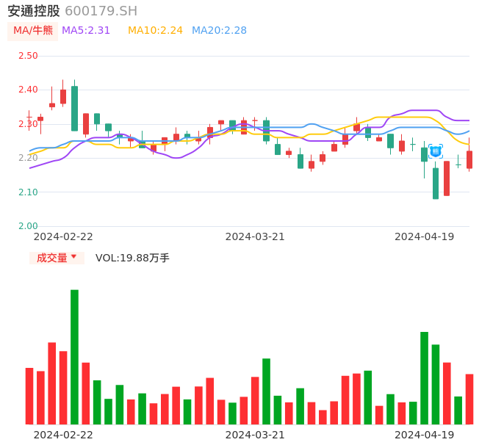This screenshot has width=504, height=445.
Task: Click the MA/牛熊 indicator button
Action: pos(33,31)
